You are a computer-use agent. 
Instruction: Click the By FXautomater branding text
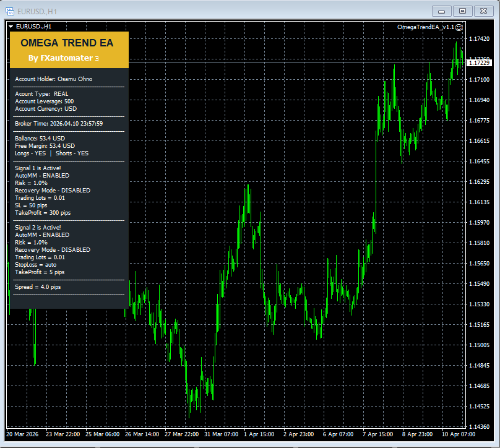[59, 58]
